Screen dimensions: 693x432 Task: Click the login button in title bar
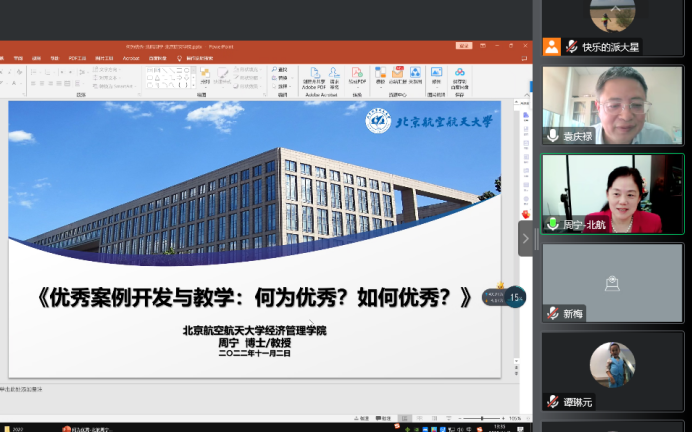464,45
